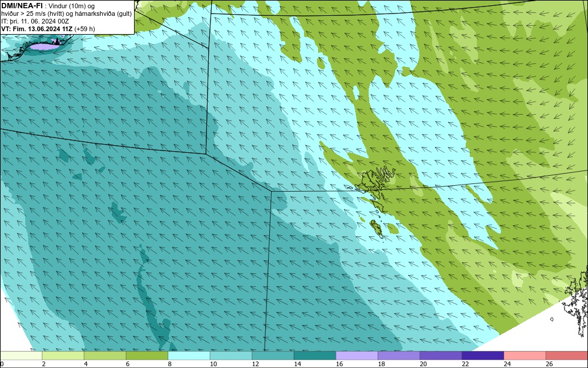This screenshot has width=588, height=368.
Task: Click the legend label '16'
Action: click(x=339, y=364)
